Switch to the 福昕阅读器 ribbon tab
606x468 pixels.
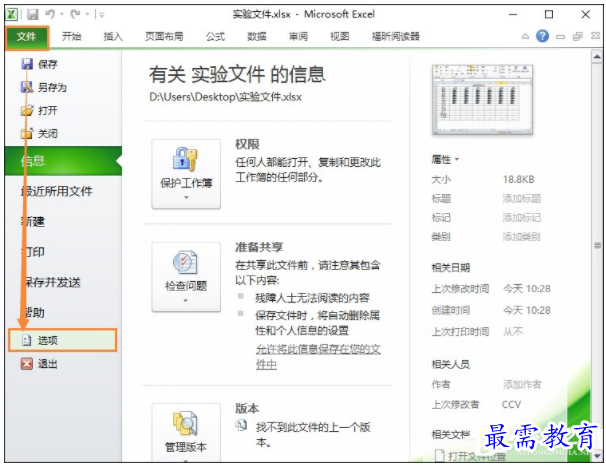(396, 37)
